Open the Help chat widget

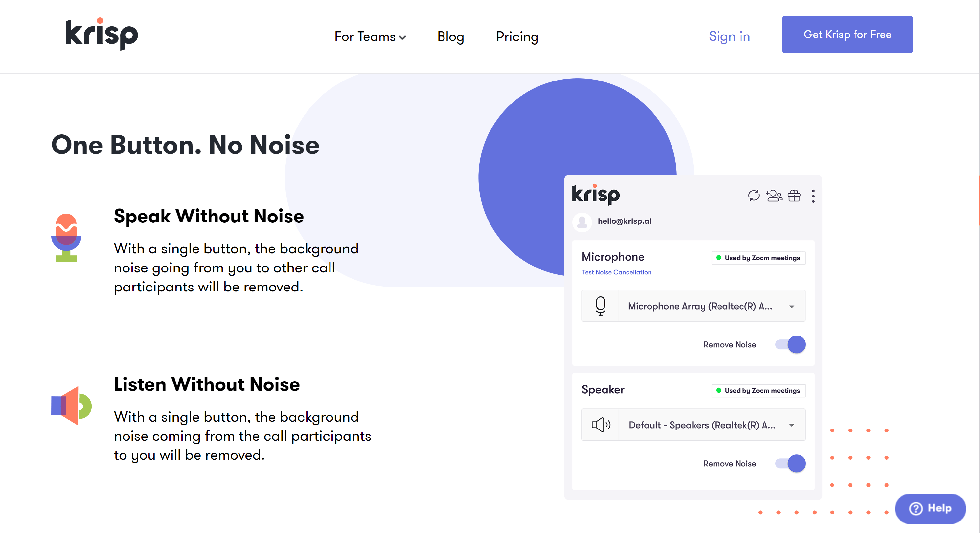click(930, 508)
